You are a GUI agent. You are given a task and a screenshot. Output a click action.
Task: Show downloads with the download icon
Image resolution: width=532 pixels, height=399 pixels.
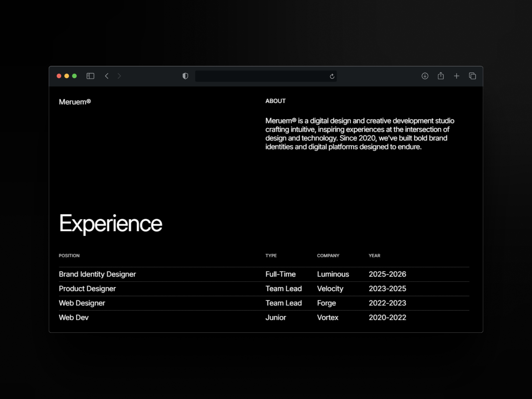(x=425, y=76)
